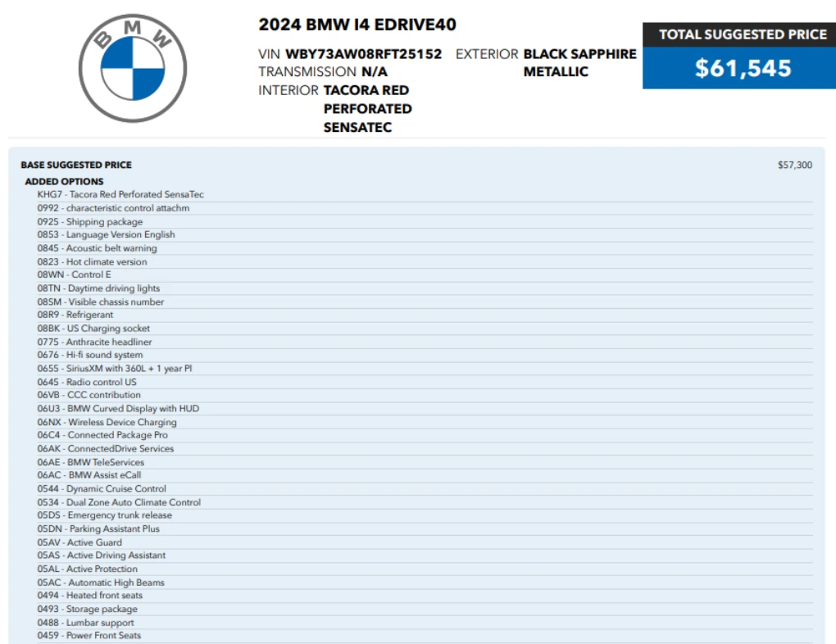The image size is (836, 644).
Task: Select the 0459 Power Front Seats row
Action: pos(425,636)
